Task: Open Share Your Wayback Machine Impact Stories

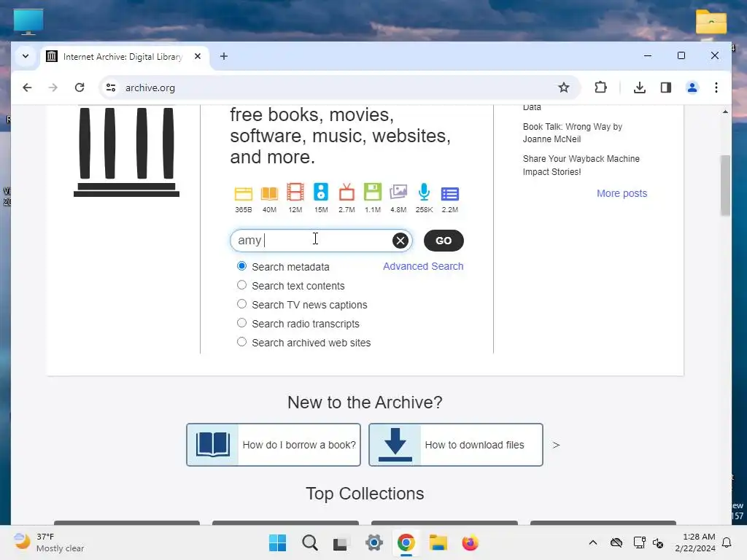Action: [581, 166]
